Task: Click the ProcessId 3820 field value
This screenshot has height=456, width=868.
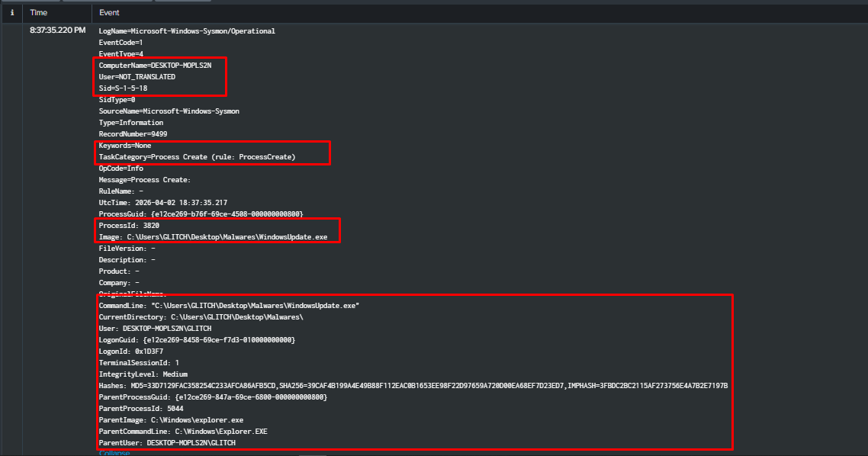Action: 127,225
